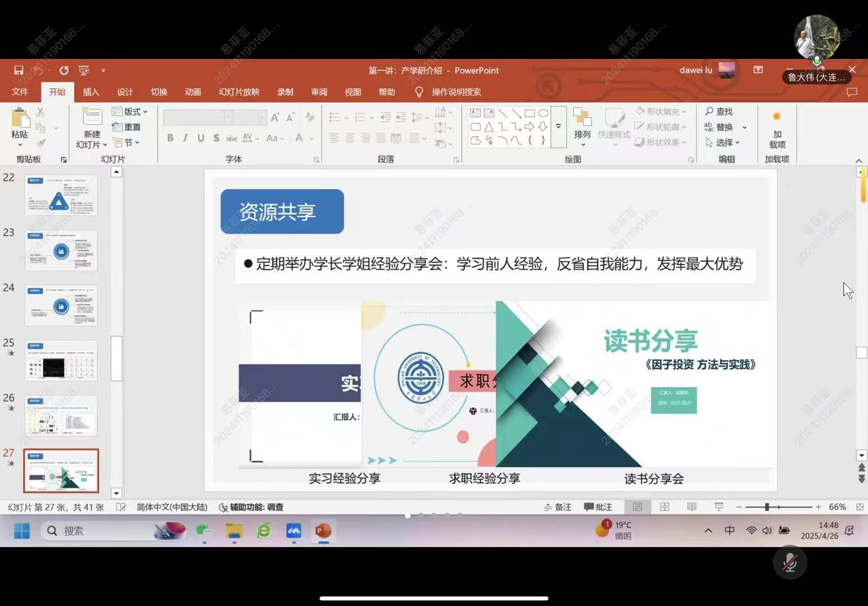
Task: Start slideshow from status bar icon
Action: [719, 507]
